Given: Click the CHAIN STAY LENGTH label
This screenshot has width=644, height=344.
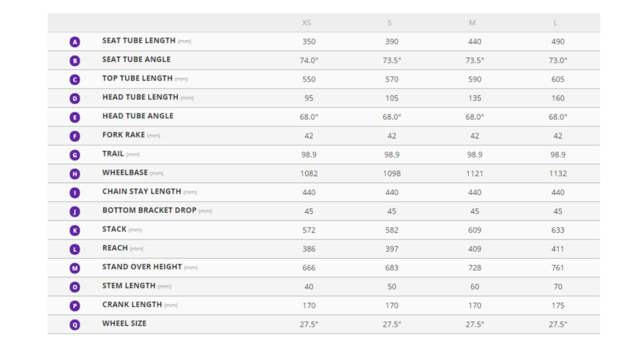Looking at the screenshot, I should (x=141, y=192).
